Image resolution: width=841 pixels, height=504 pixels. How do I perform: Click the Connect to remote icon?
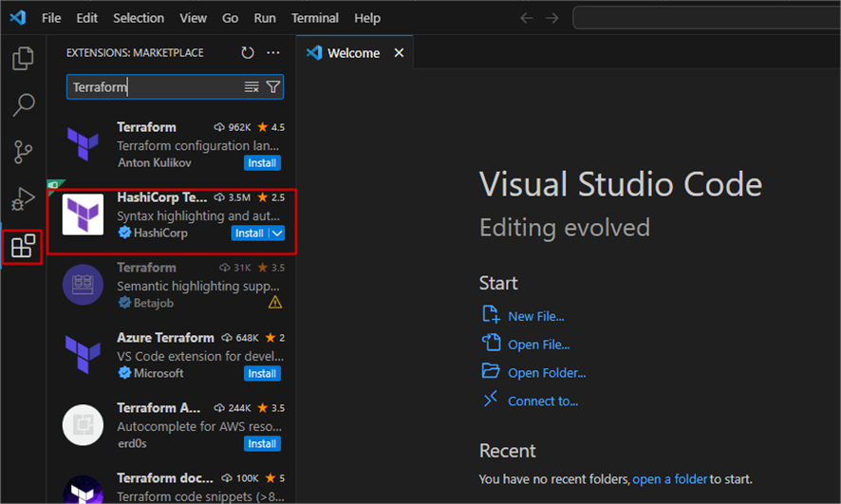click(x=491, y=399)
